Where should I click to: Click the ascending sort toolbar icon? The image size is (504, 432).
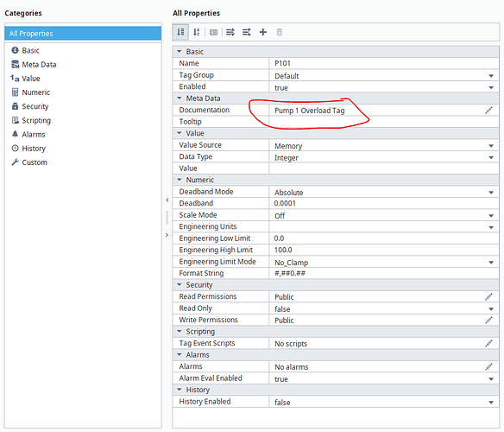(x=180, y=32)
